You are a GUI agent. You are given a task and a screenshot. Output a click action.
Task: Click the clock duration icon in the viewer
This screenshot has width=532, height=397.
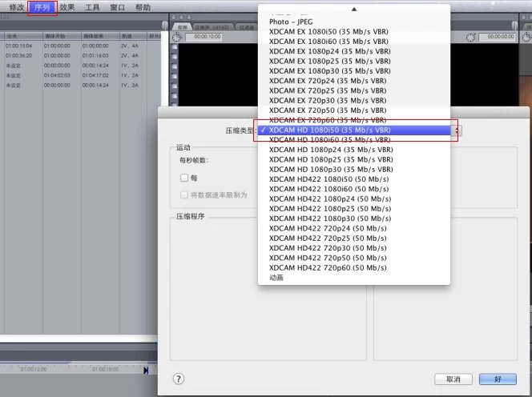pos(177,37)
